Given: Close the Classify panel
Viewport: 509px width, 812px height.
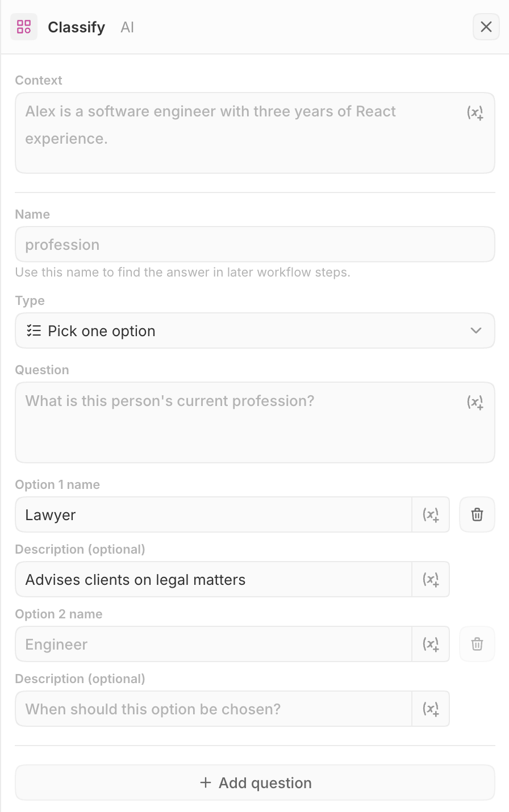Looking at the screenshot, I should click(486, 27).
